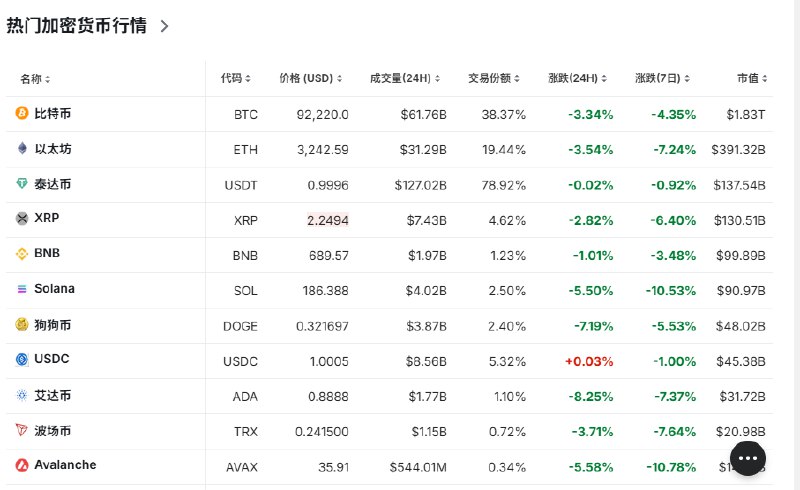Click the Solana logo icon

click(22, 289)
